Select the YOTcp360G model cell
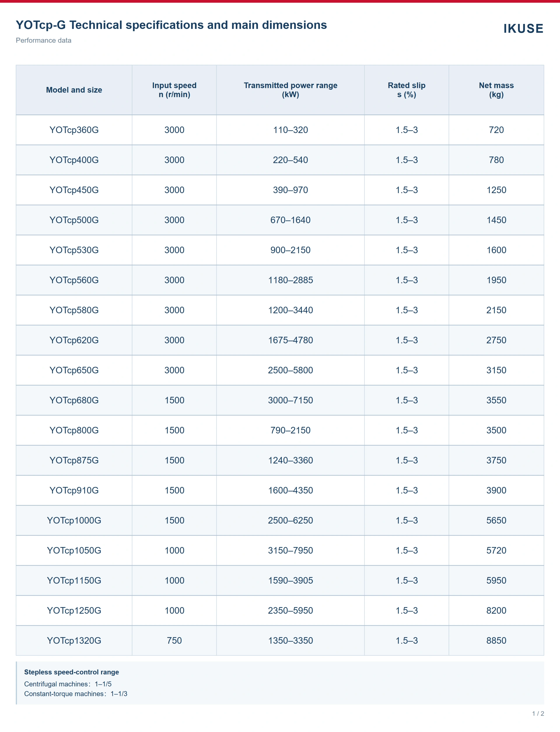The height and width of the screenshot is (732, 560). (x=74, y=130)
